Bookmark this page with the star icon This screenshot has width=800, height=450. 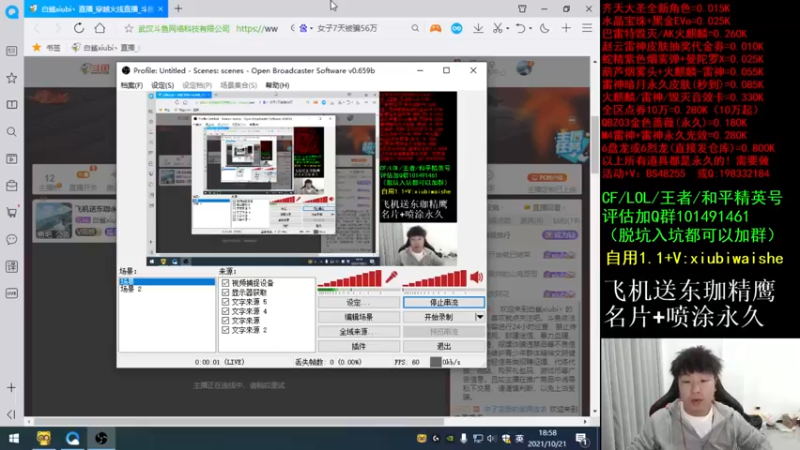[x=129, y=29]
